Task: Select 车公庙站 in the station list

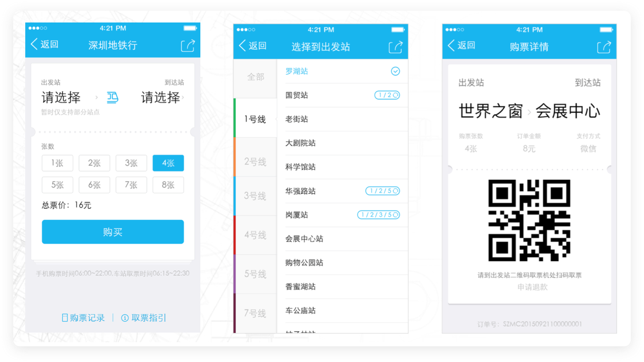Action: [x=342, y=311]
